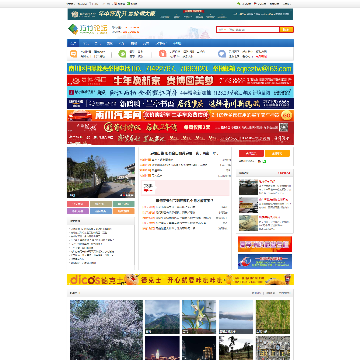
Task: Open the red 牛年焕新家 贵博圆美梦 banner
Action: tap(180, 80)
